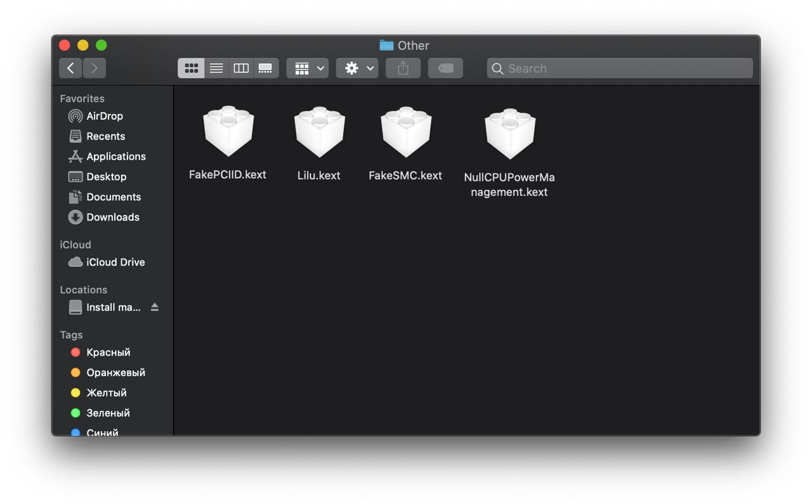Click the FakeSMC.kext file name label

(405, 176)
